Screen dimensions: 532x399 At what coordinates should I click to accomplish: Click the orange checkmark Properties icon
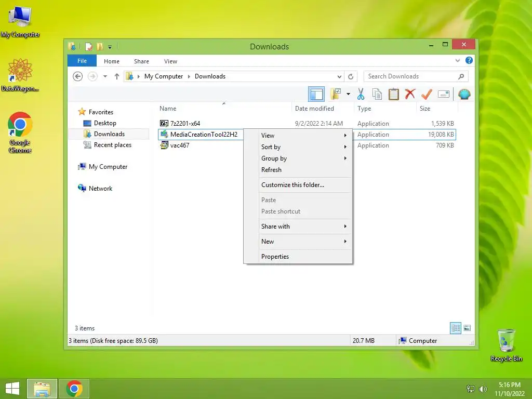[427, 94]
